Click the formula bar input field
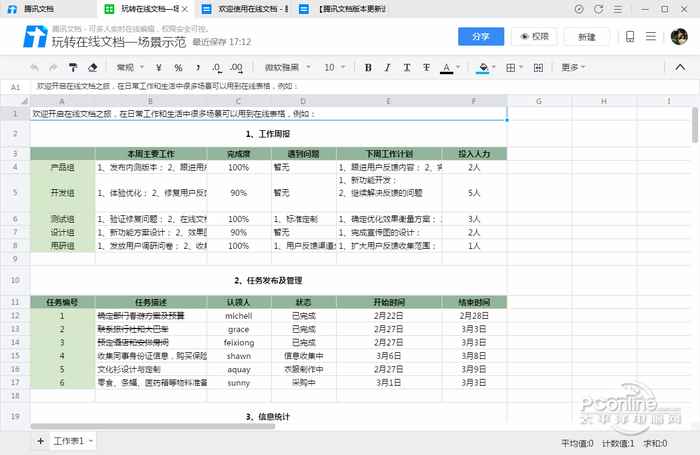The height and width of the screenshot is (455, 700). (x=350, y=87)
